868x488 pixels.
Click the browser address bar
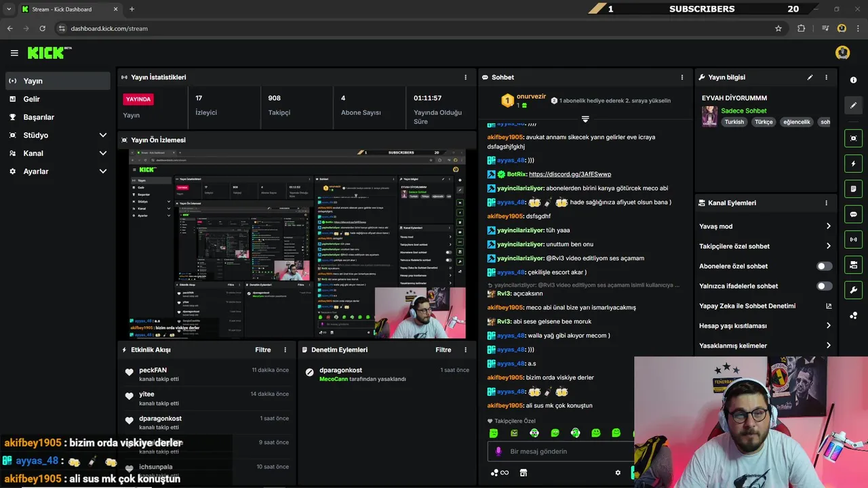coord(414,28)
